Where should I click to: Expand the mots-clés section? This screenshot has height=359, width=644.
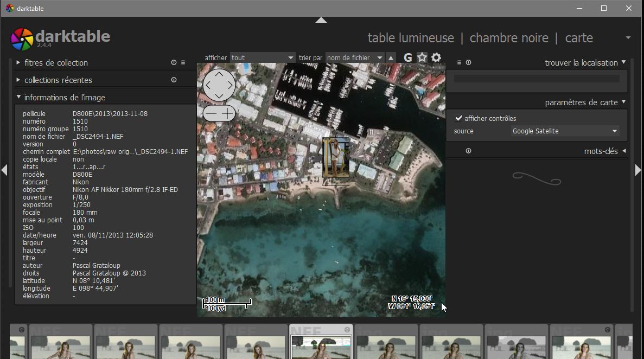624,151
